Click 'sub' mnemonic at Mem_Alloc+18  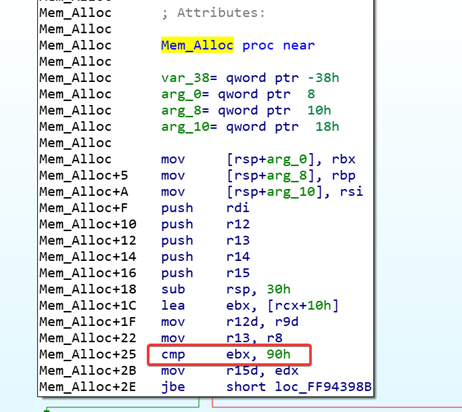[x=173, y=289]
